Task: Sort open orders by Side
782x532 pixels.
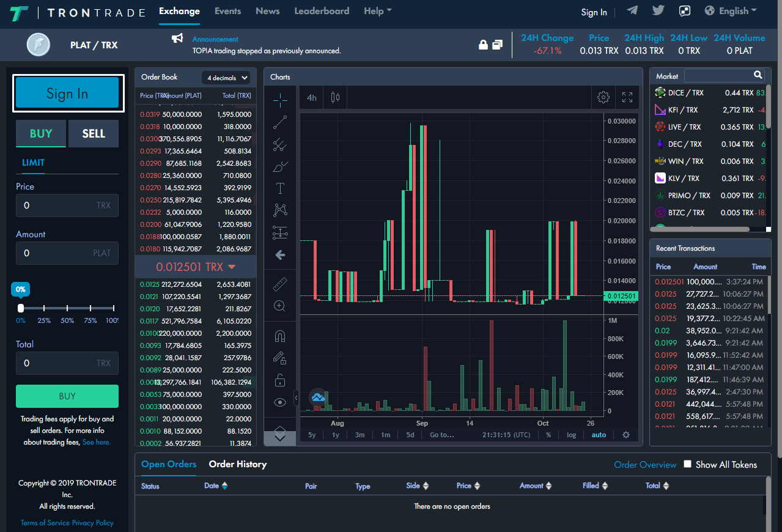Action: pos(418,486)
